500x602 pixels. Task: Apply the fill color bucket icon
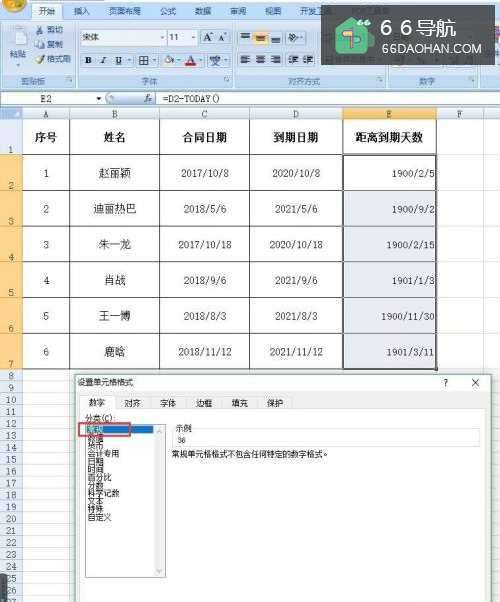click(x=168, y=60)
